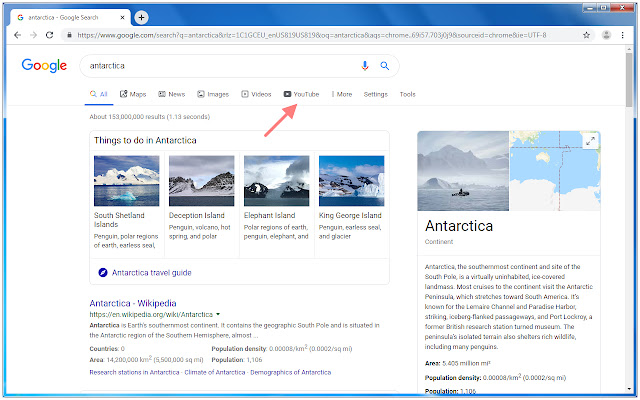Click the Antarctica map in knowledge panel
This screenshot has height=400, width=640.
coord(555,171)
